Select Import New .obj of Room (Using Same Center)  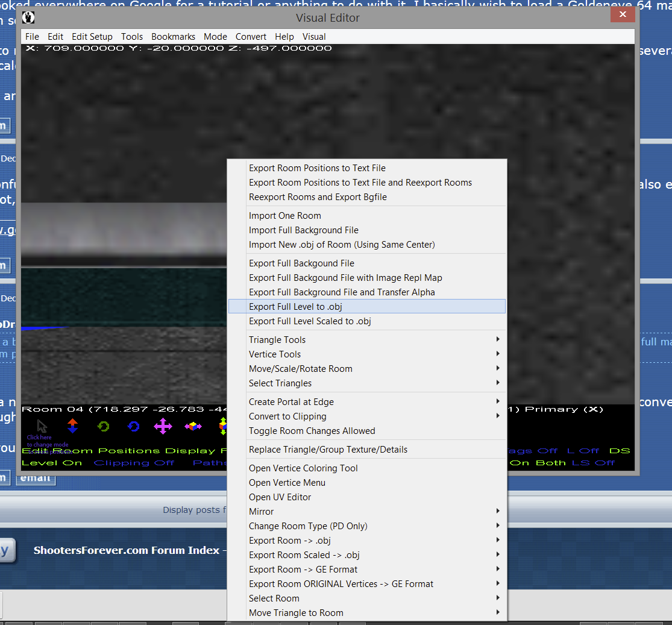point(367,245)
